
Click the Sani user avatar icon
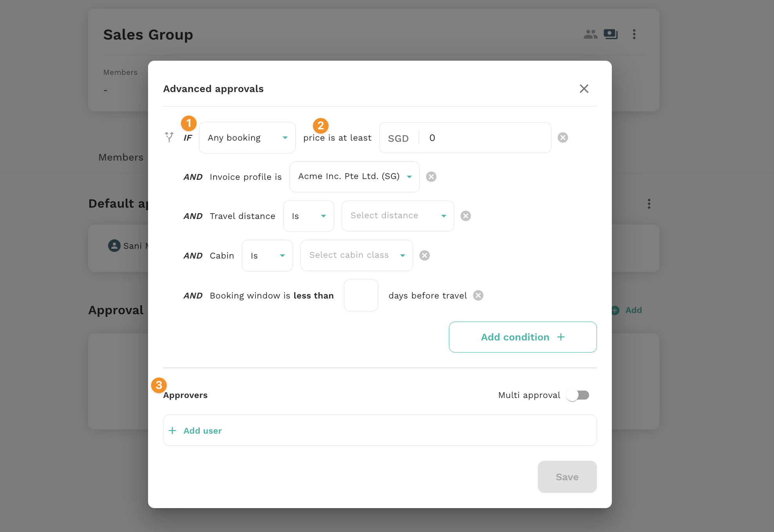114,246
